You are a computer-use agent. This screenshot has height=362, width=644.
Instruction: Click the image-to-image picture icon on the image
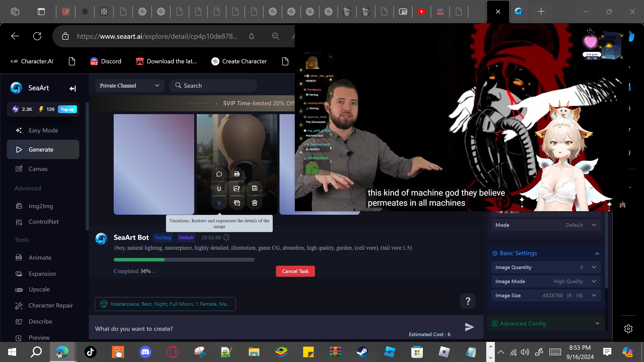[237, 189]
